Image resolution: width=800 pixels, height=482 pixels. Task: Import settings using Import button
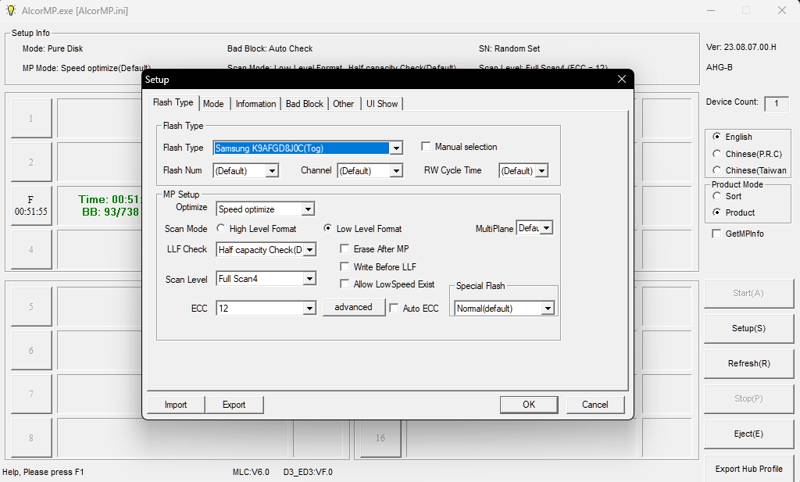click(175, 405)
